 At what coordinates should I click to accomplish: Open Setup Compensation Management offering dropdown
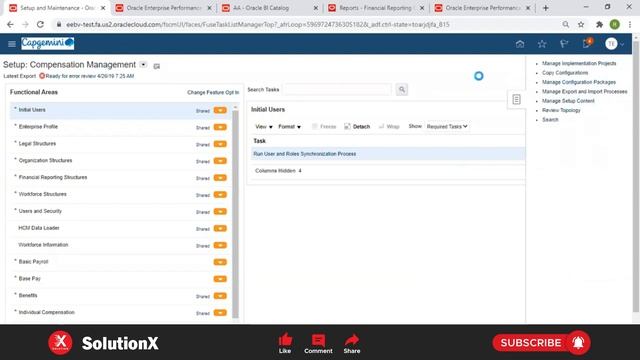[143, 64]
